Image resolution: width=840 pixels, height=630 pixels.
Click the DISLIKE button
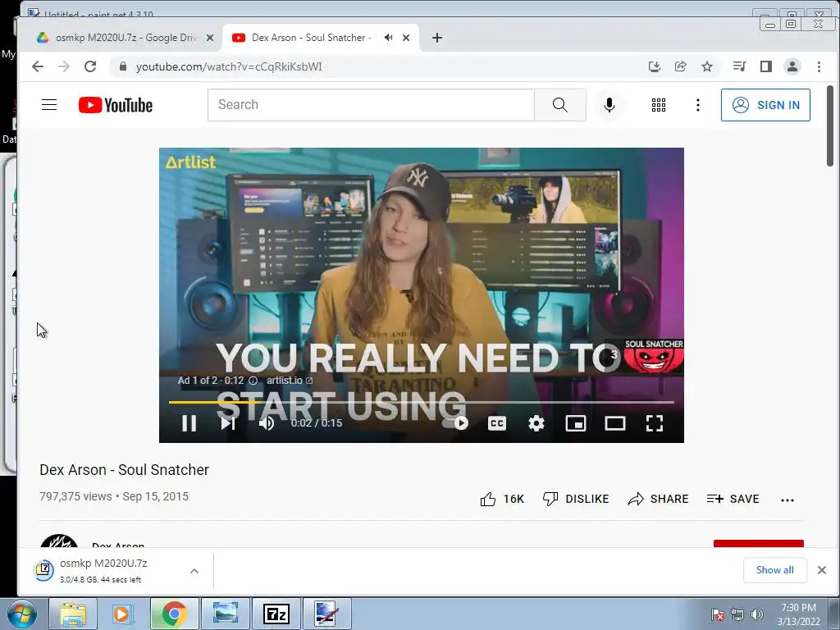(x=576, y=500)
